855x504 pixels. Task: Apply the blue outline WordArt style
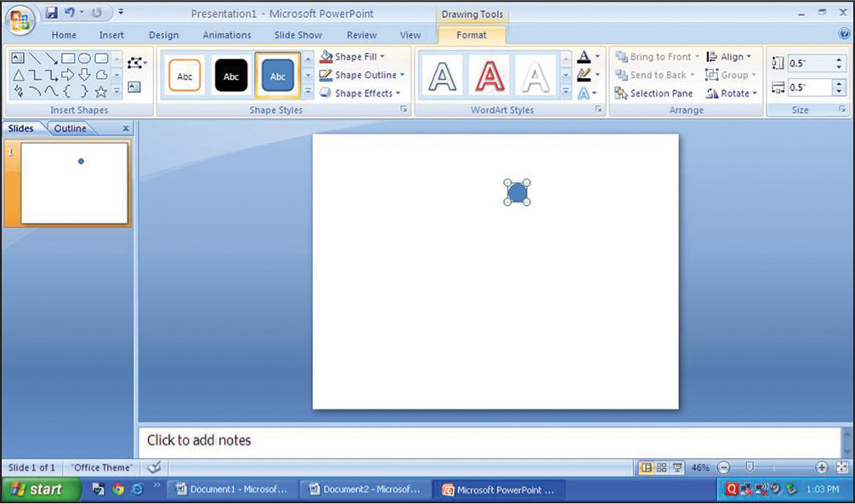[x=442, y=76]
